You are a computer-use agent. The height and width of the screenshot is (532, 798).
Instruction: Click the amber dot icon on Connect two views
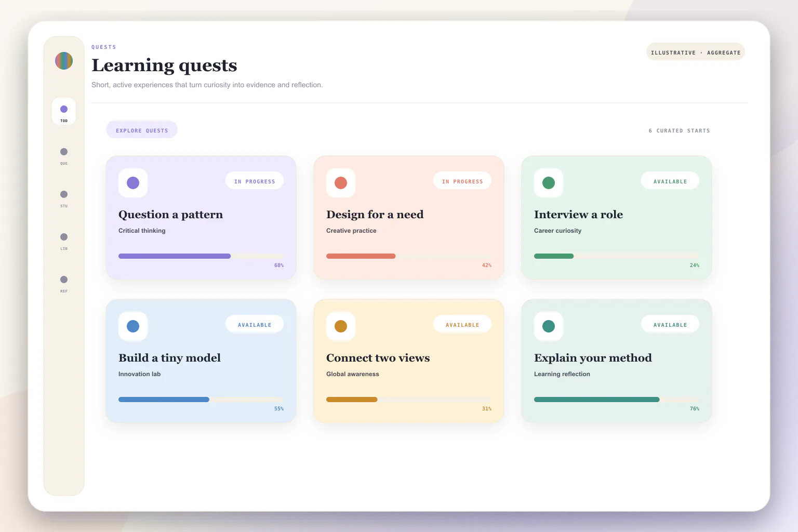point(341,326)
